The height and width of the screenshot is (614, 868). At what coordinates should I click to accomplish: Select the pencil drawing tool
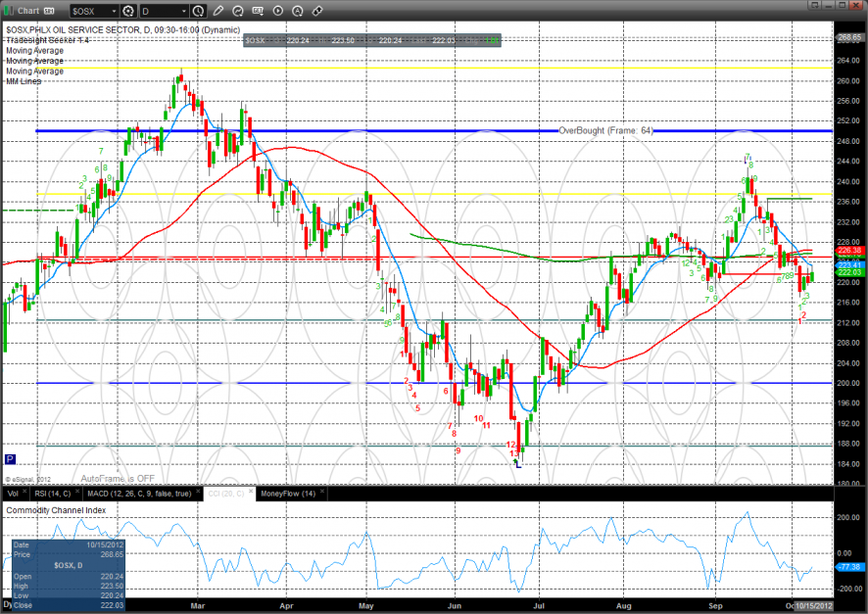click(218, 11)
